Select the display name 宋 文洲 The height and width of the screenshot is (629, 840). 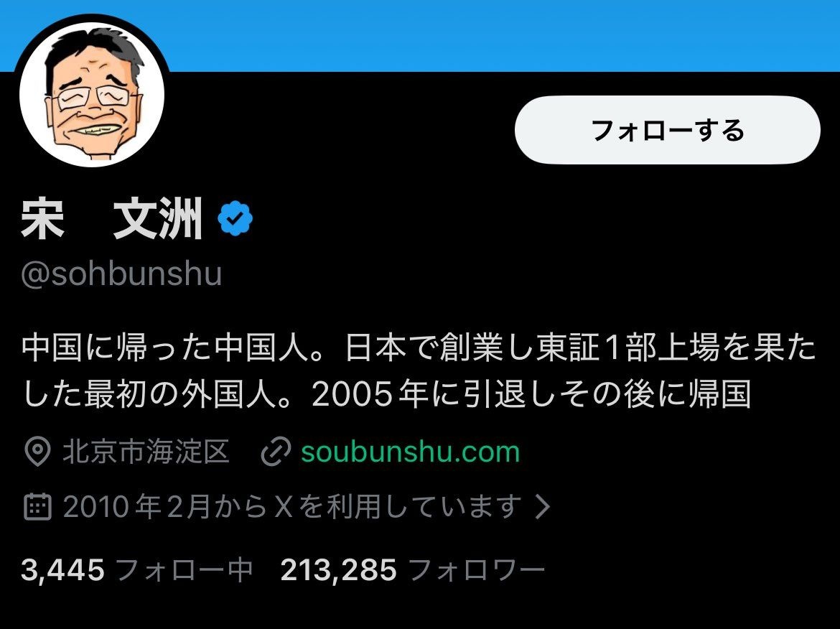click(x=111, y=218)
